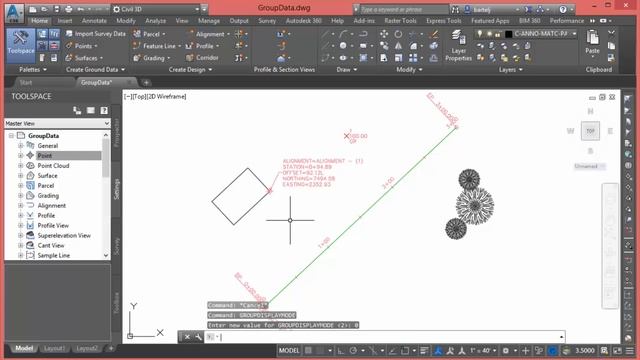This screenshot has width=640, height=360.
Task: Click the Rotate tool in Modify panel
Action: (x=398, y=34)
